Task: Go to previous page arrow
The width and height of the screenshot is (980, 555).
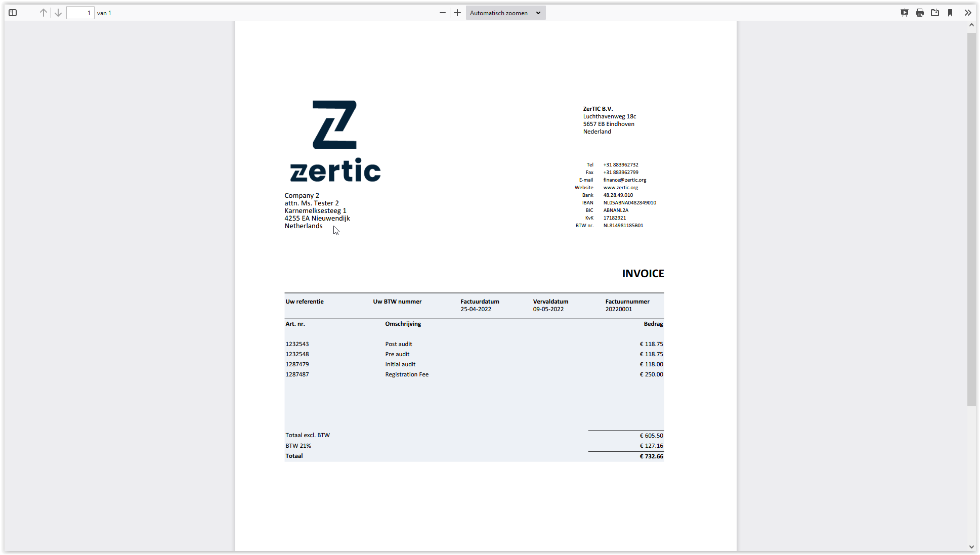Action: (x=44, y=13)
